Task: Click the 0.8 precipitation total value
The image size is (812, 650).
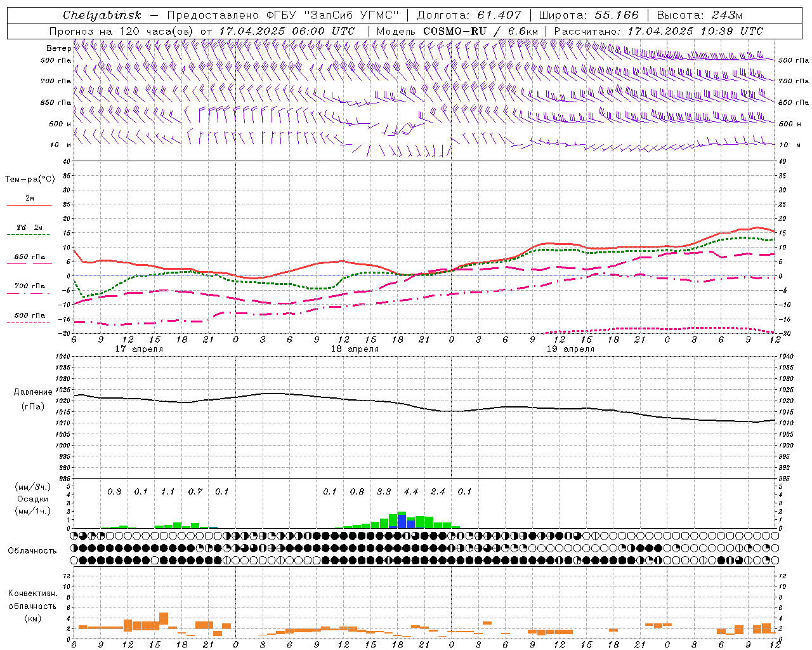Action: pos(357,491)
